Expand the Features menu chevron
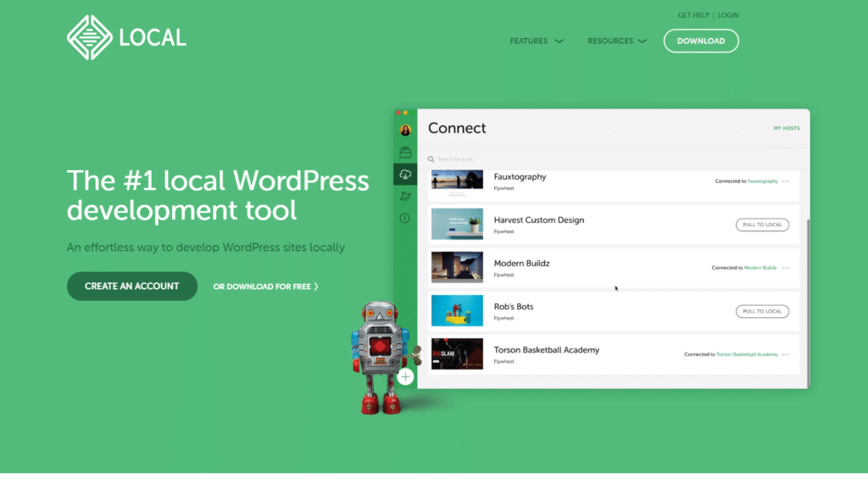The image size is (868, 484). pyautogui.click(x=559, y=41)
